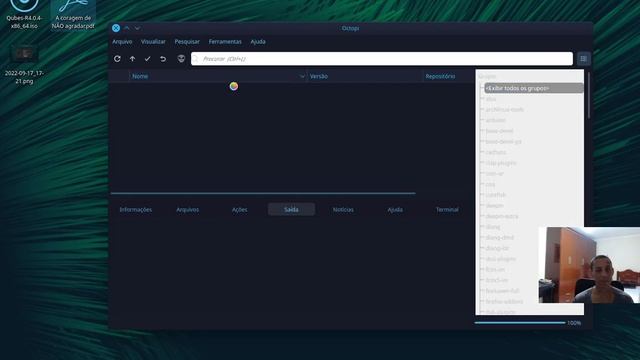Screen dimensions: 640x360
Task: Open the Visualizar menu
Action: [x=153, y=42]
